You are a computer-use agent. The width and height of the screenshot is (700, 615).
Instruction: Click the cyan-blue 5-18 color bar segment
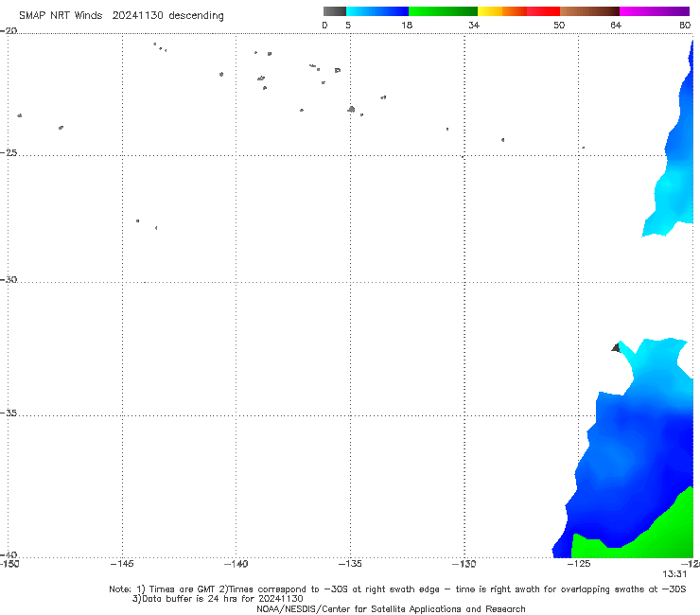coord(377,11)
